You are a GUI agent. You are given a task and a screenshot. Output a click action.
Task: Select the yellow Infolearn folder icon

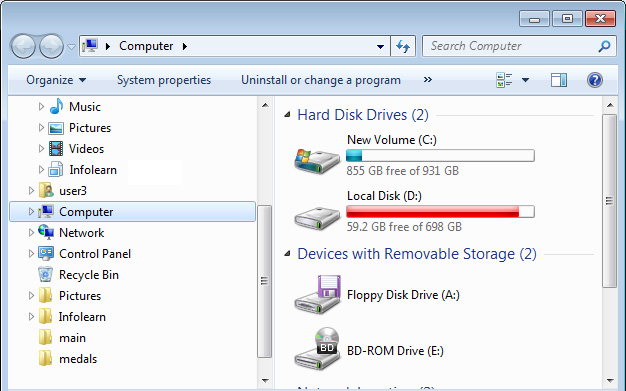46,316
